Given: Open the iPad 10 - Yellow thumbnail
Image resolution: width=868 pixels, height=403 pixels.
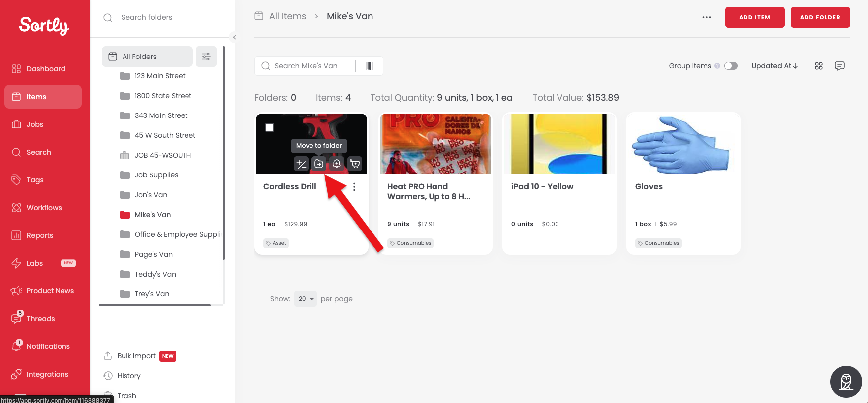Looking at the screenshot, I should point(559,144).
